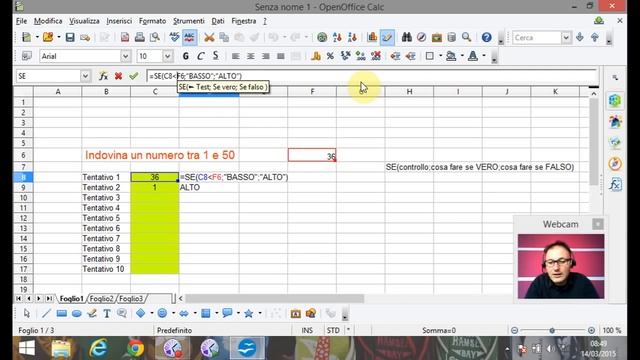This screenshot has height=360, width=640.
Task: Center align cell contents horizontally
Action: pyautogui.click(x=251, y=56)
